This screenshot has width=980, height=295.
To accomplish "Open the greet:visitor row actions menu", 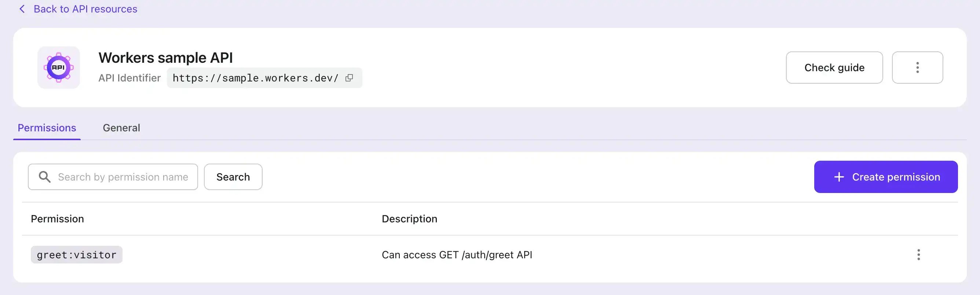I will 918,255.
